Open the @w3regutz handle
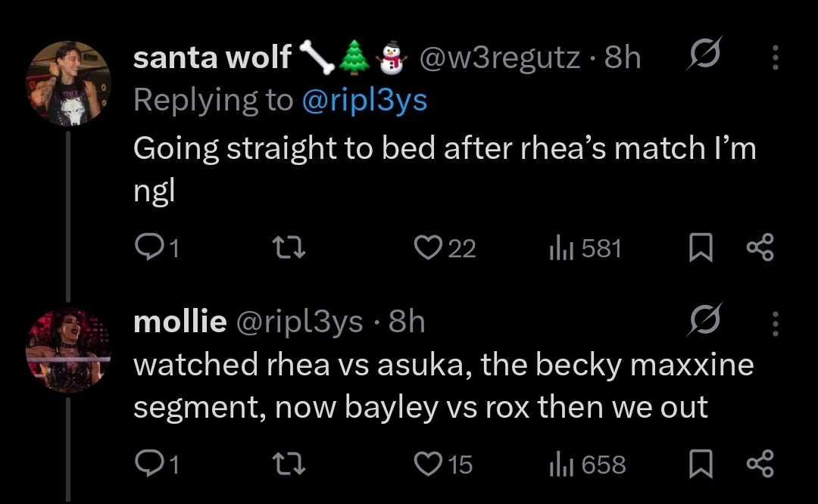The width and height of the screenshot is (818, 504). tap(500, 58)
